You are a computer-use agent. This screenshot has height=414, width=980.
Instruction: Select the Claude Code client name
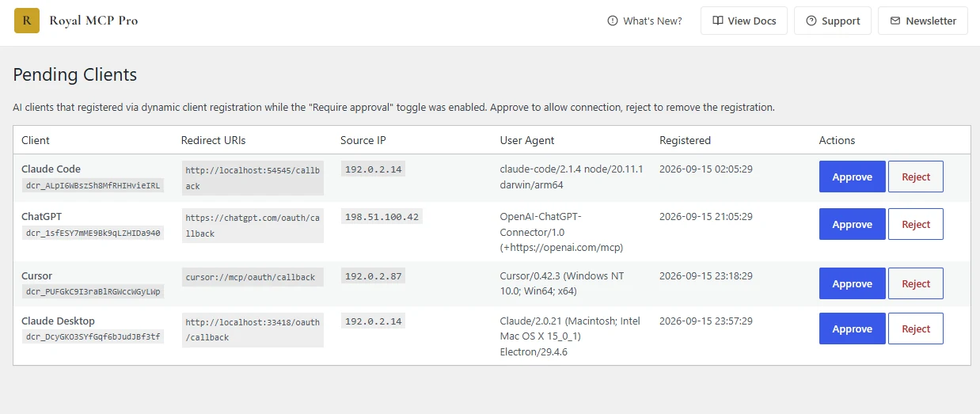pos(51,169)
